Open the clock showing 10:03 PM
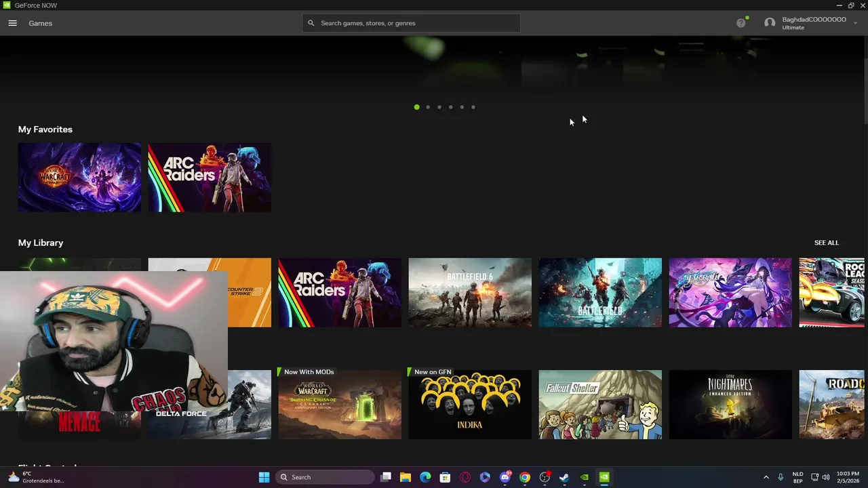Image resolution: width=868 pixels, height=488 pixels. [848, 477]
